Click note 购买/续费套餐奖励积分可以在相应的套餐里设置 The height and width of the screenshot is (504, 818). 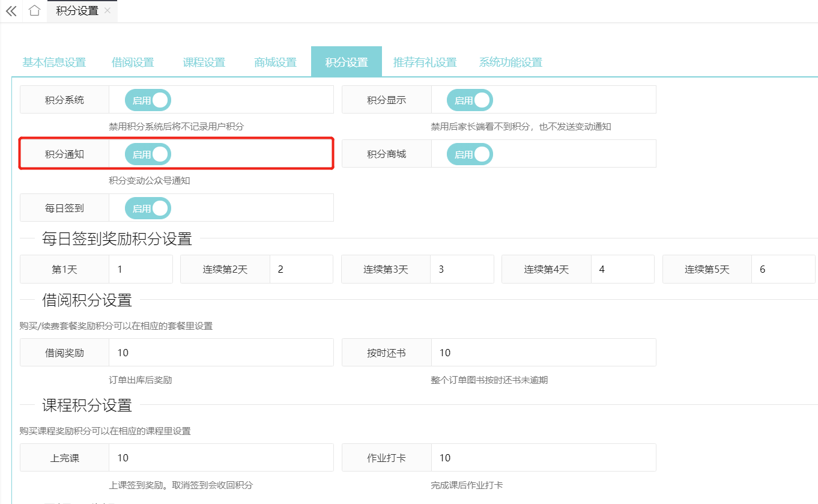pyautogui.click(x=116, y=326)
